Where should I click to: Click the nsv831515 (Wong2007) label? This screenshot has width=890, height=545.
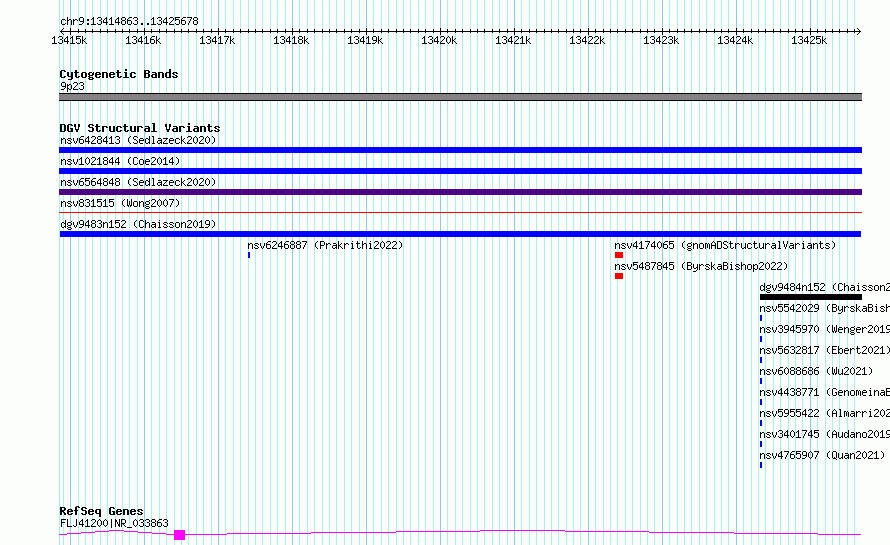(120, 203)
